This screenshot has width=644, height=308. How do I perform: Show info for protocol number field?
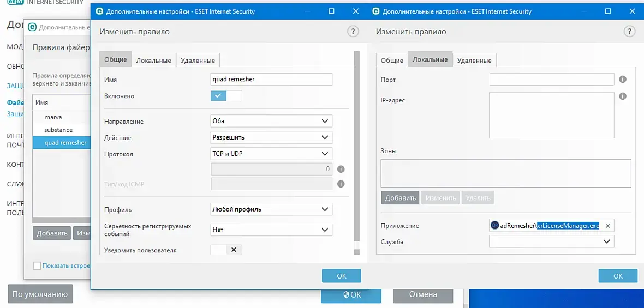pyautogui.click(x=341, y=169)
